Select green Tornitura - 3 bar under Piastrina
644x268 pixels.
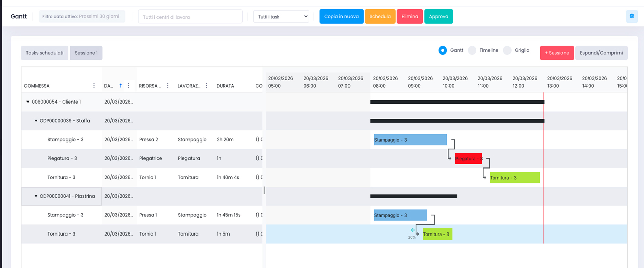437,234
